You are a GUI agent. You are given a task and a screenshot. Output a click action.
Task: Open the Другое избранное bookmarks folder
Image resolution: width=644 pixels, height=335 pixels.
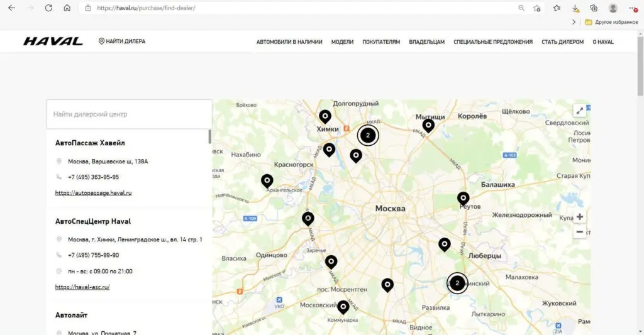pyautogui.click(x=611, y=22)
